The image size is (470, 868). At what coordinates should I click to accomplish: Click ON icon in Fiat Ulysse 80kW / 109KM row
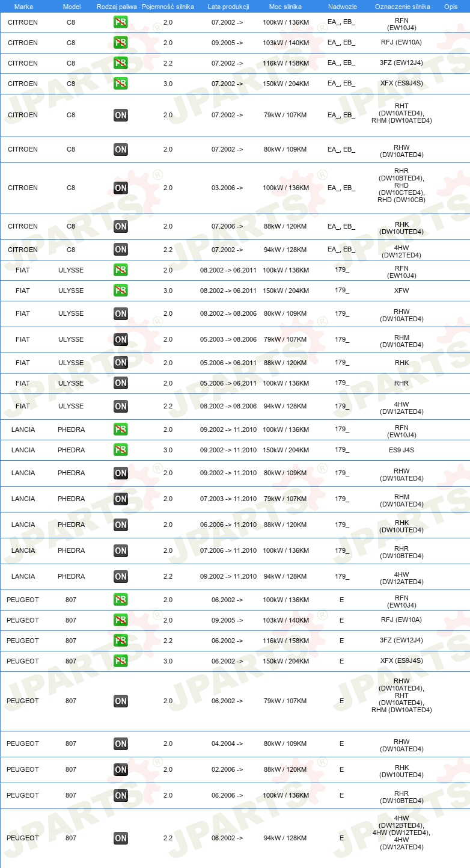click(120, 314)
